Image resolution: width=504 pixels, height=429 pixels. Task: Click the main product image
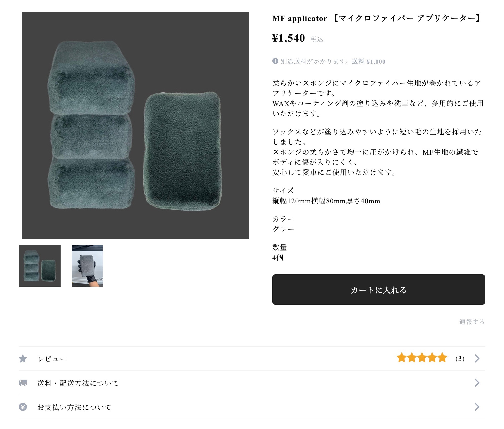(x=135, y=125)
